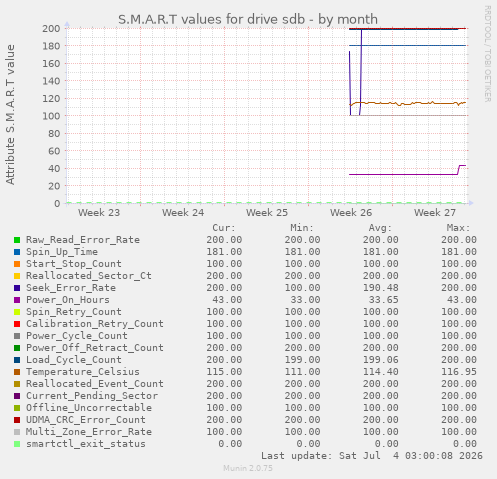497x479 pixels.
Task: Click the Week 25 x-axis label
Action: click(267, 213)
